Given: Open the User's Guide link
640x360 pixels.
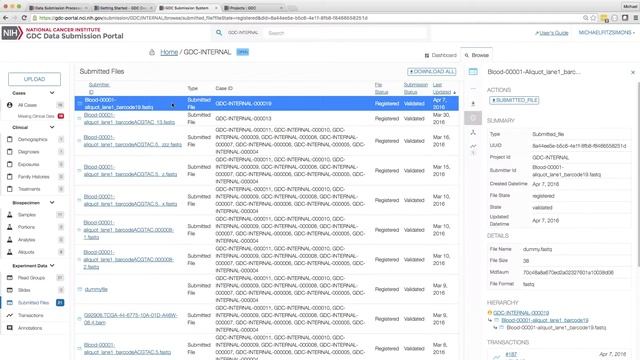Looking at the screenshot, I should (552, 33).
